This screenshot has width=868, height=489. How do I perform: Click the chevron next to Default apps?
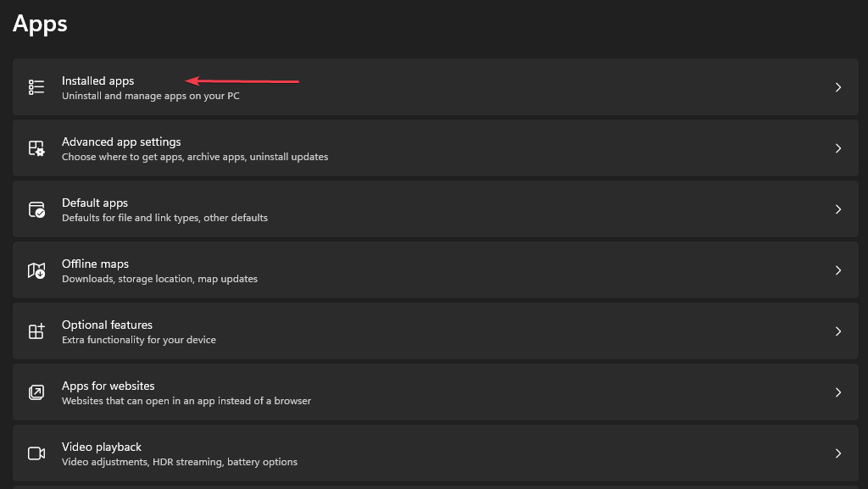click(838, 208)
